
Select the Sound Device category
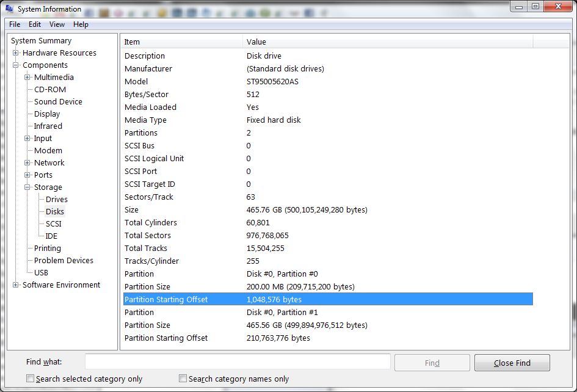tap(58, 101)
